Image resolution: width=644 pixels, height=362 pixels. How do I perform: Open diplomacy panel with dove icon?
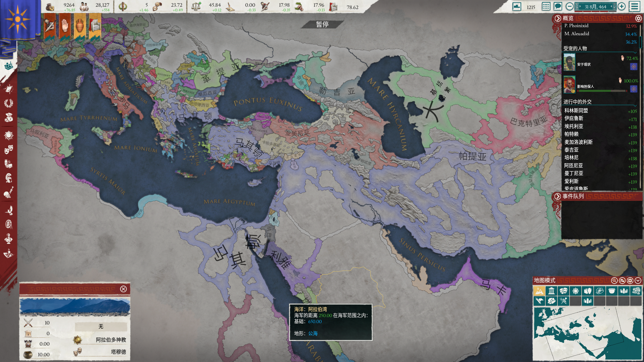9,210
